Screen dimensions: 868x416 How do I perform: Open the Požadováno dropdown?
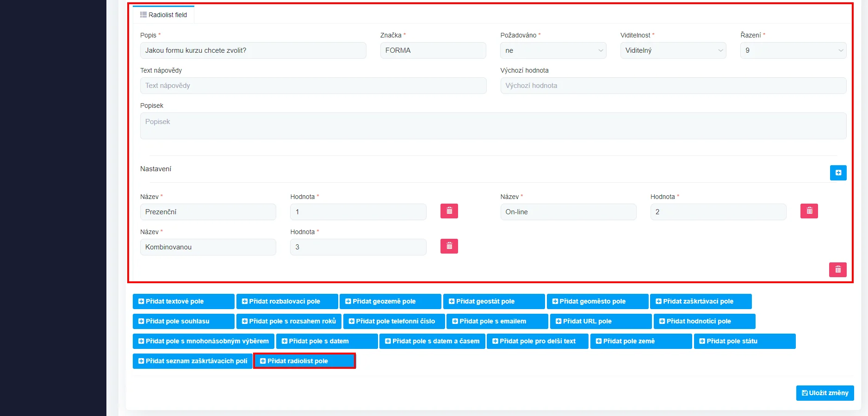[553, 50]
